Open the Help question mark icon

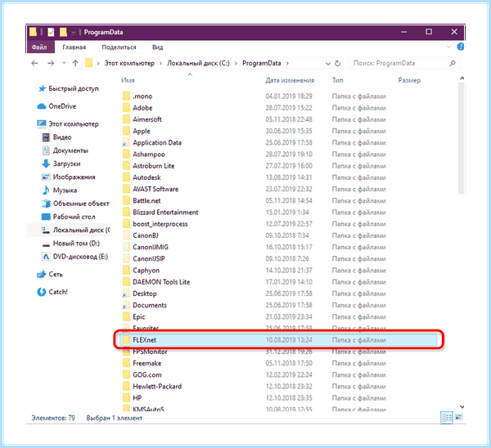(x=461, y=47)
